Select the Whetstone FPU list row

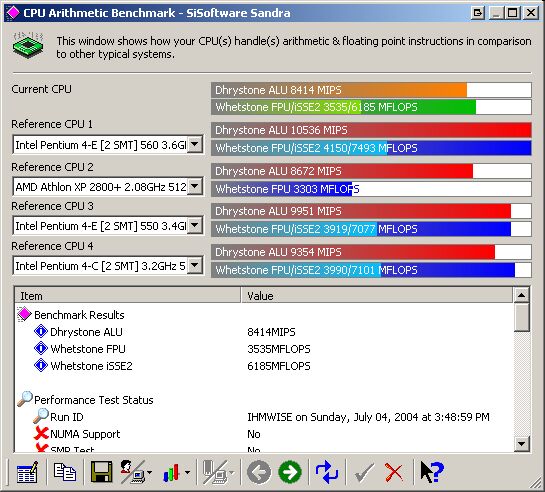pyautogui.click(x=264, y=348)
